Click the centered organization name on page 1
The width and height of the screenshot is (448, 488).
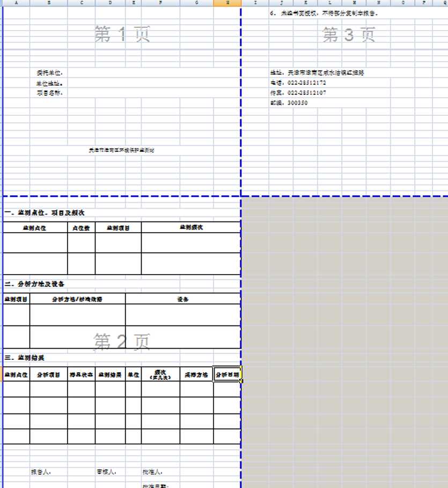pos(121,150)
